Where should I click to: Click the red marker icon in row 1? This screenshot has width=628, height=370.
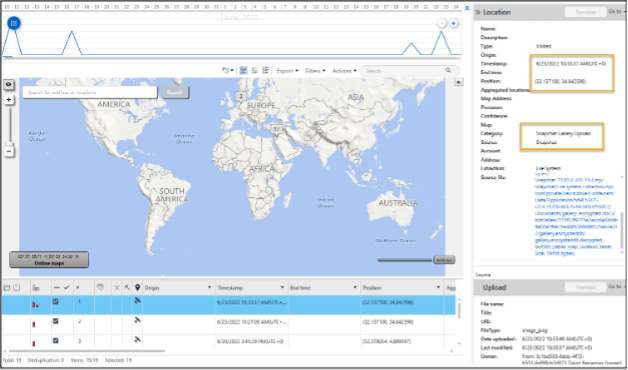[x=35, y=305]
